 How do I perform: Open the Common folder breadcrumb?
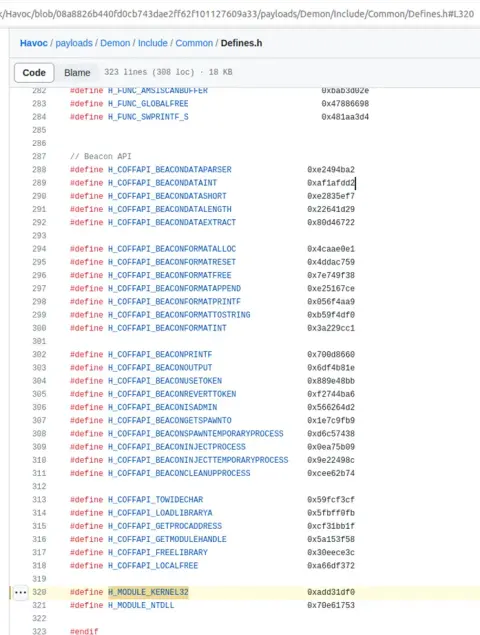(x=194, y=43)
